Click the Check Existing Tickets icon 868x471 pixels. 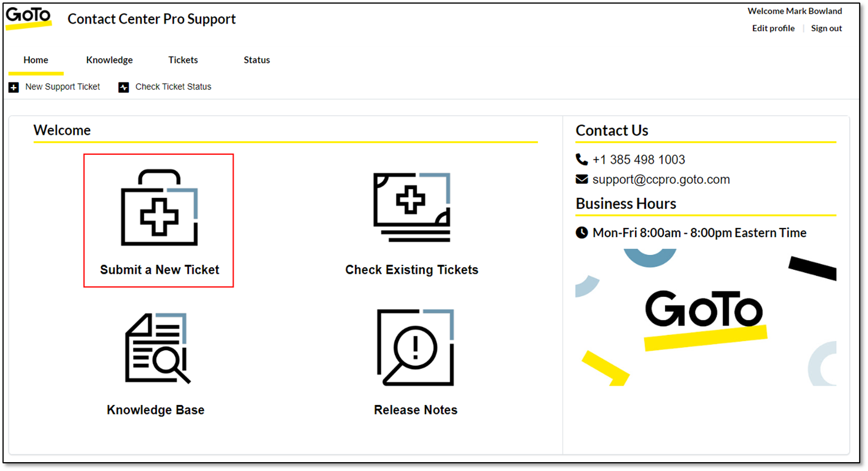(x=412, y=207)
